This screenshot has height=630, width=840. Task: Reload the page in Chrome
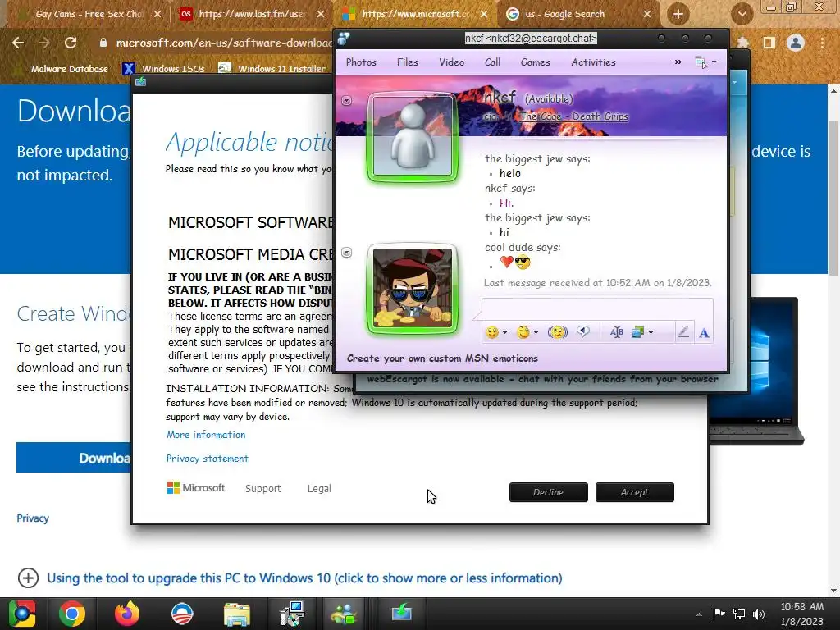pos(71,43)
